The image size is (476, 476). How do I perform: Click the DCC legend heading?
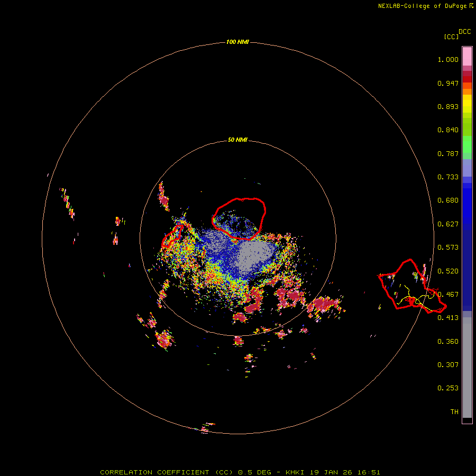coord(465,32)
